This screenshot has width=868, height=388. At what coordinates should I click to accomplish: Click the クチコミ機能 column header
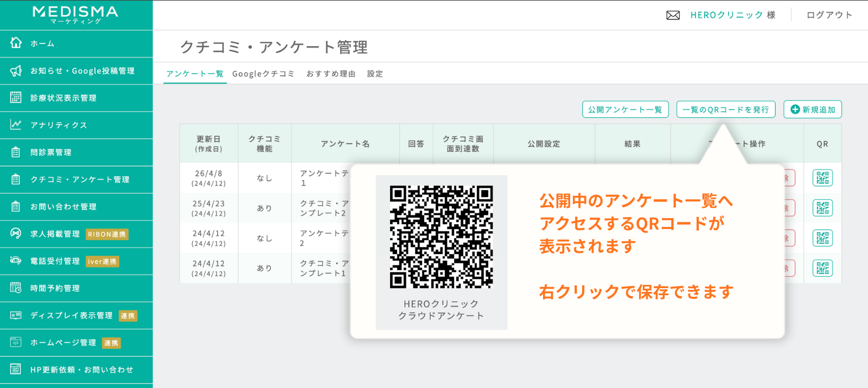tap(265, 144)
